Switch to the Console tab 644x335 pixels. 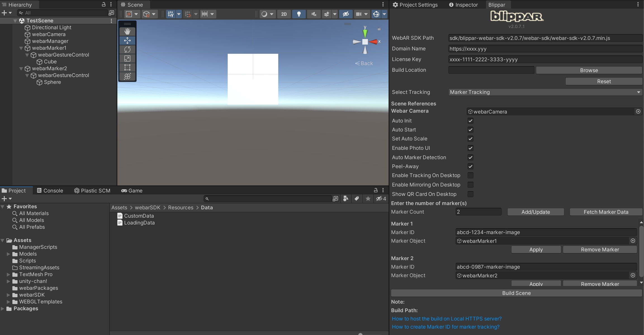point(50,190)
